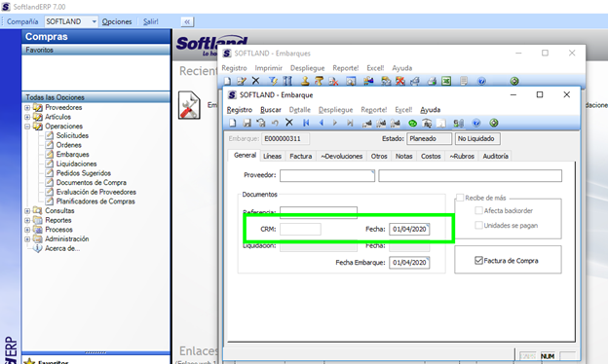Toggle Afecta backorder checkbox
This screenshot has width=608, height=364.
(478, 210)
